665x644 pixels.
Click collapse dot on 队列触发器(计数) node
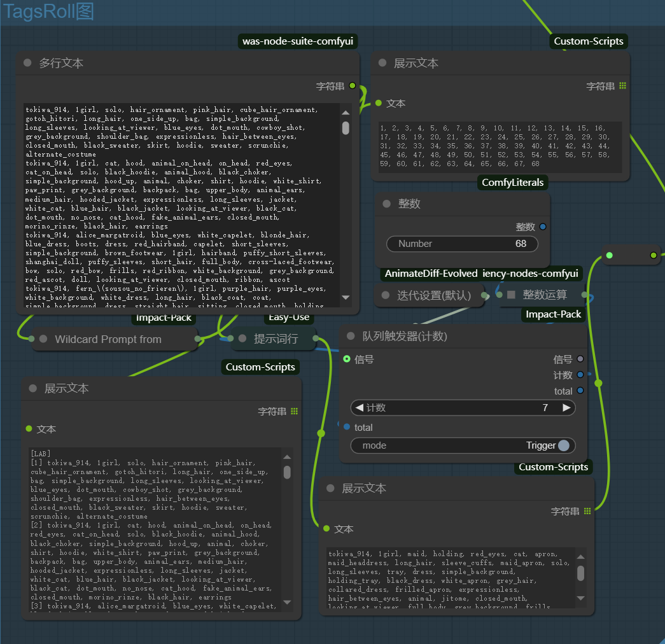pos(351,336)
